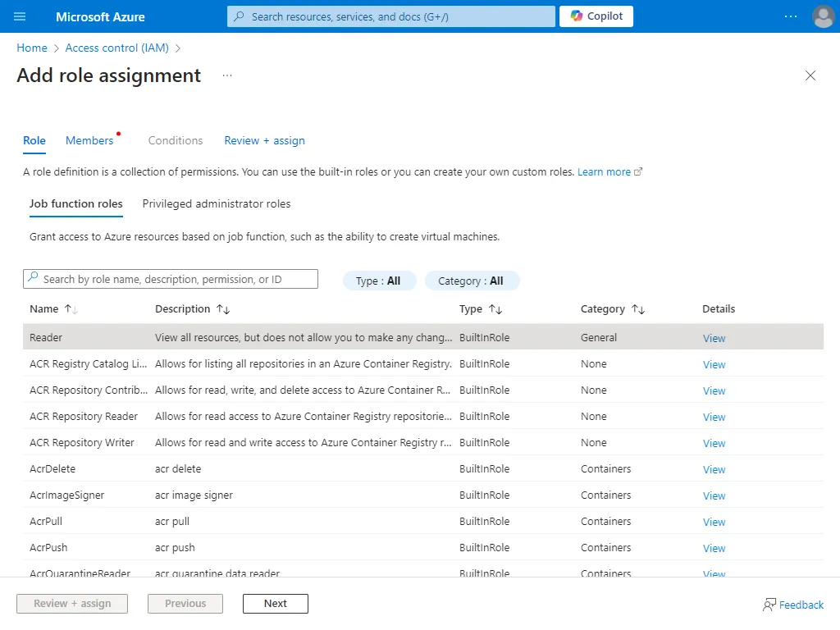Click the General category cell

[598, 337]
